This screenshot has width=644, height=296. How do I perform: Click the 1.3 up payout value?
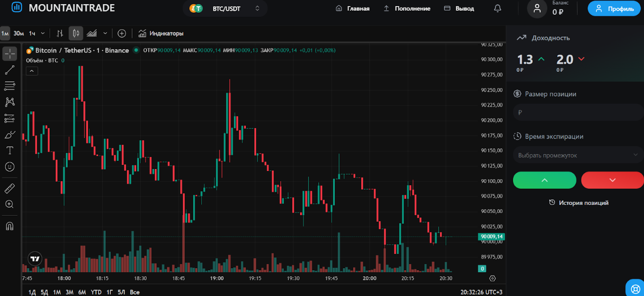click(525, 59)
